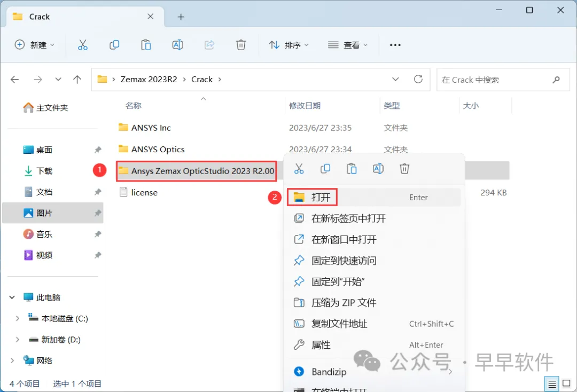This screenshot has height=392, width=577.
Task: Click the Cut icon in the top toolbar
Action: [x=83, y=45]
